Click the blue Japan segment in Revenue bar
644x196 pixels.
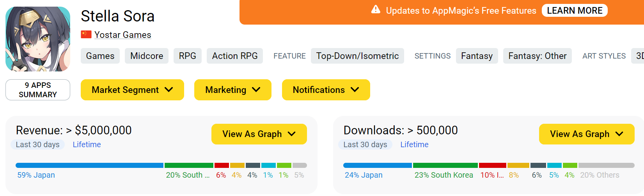coord(89,166)
